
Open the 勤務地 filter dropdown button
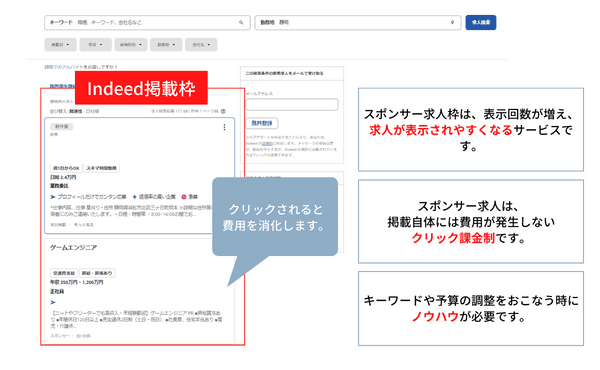point(166,45)
